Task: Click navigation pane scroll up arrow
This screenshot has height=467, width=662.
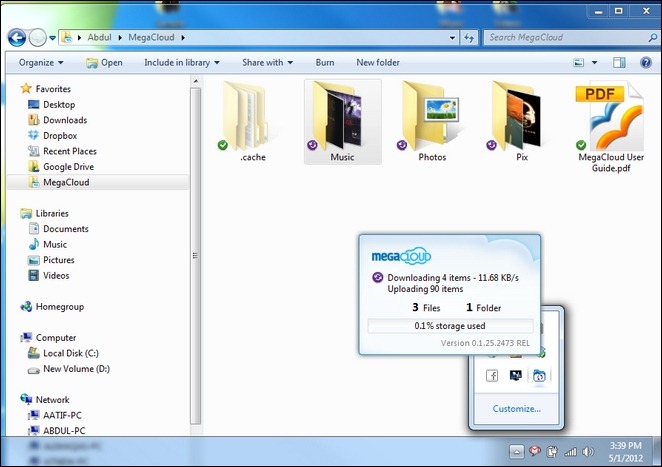Action: click(195, 81)
